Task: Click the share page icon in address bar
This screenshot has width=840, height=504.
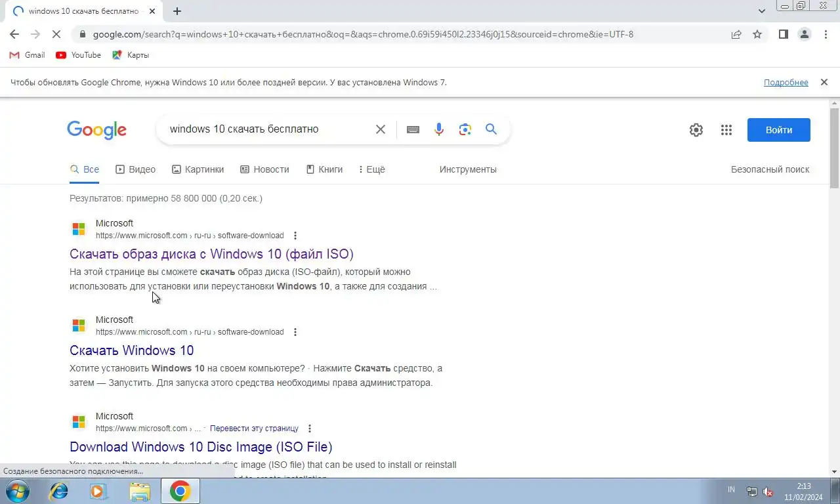Action: (x=736, y=34)
